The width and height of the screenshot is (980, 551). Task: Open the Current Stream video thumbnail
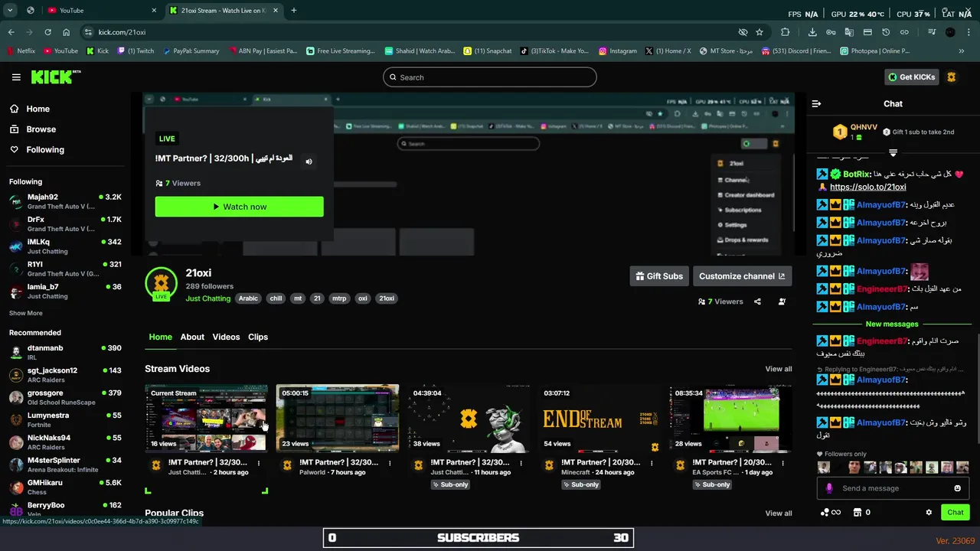click(207, 418)
